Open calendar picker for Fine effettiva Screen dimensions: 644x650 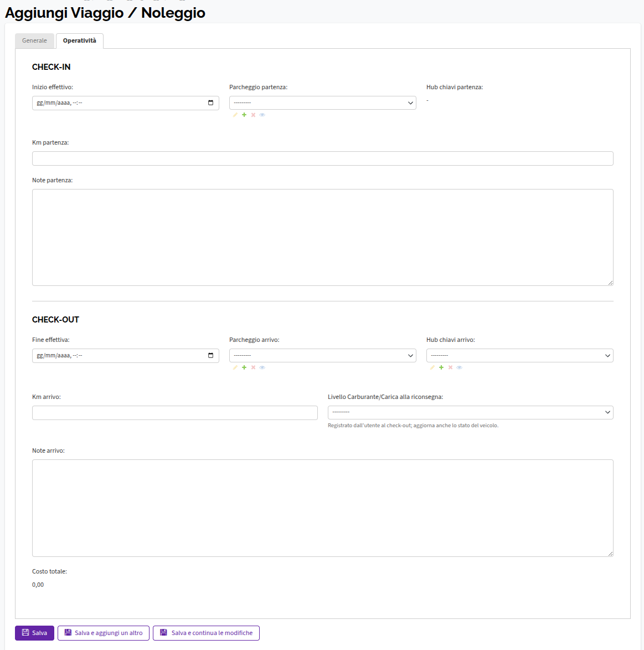coord(210,355)
